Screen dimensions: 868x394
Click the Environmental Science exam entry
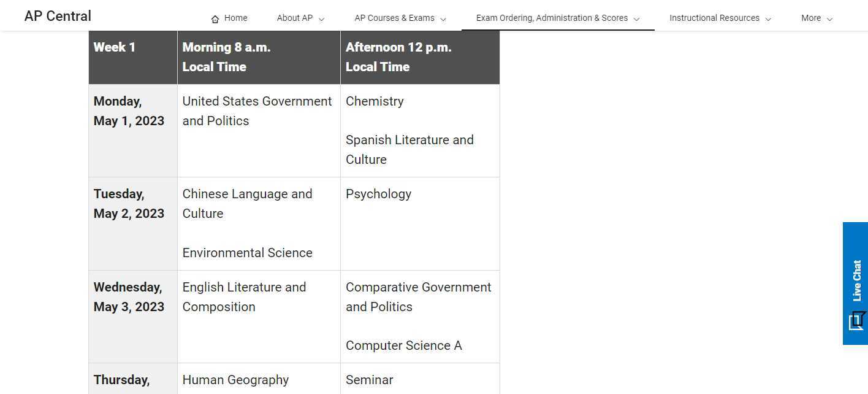tap(247, 253)
